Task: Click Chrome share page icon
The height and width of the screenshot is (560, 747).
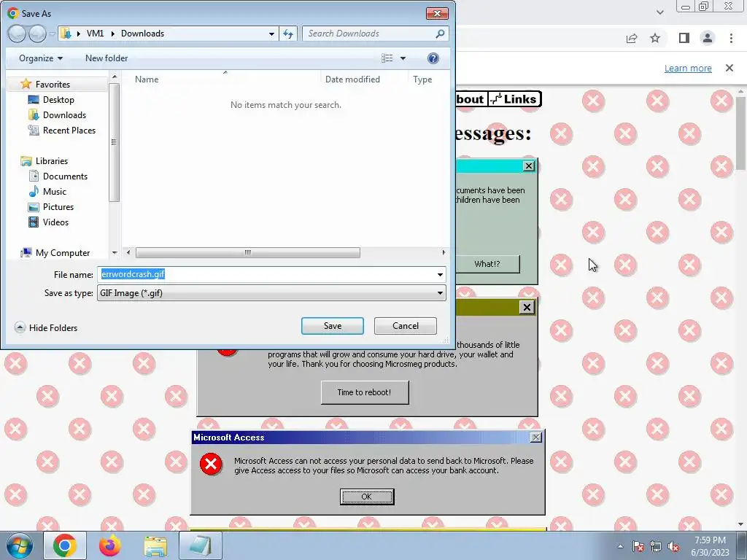Action: tap(632, 38)
